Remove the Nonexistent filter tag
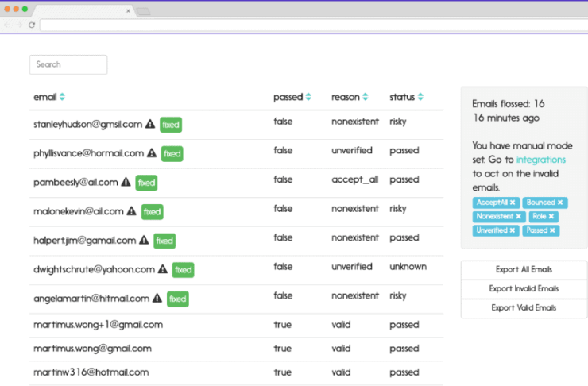The image size is (588, 386). (x=518, y=216)
